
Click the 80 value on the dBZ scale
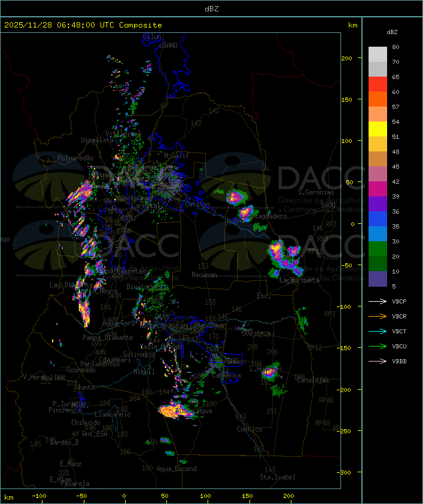click(395, 47)
